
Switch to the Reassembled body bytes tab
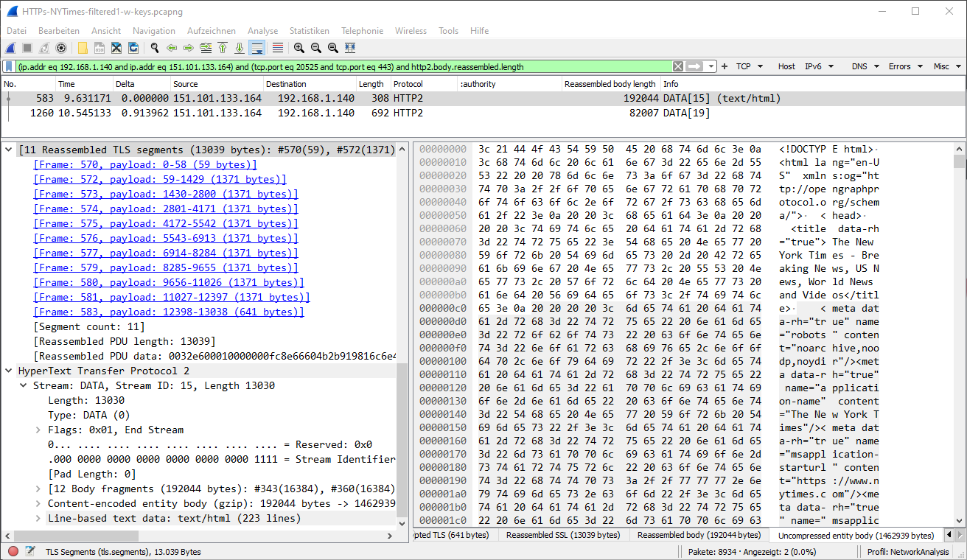[x=699, y=536]
